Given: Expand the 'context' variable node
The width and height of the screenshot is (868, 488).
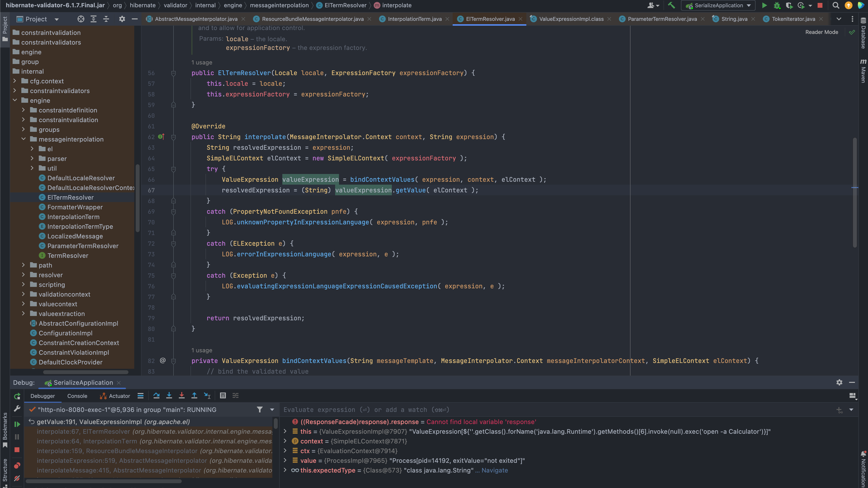Looking at the screenshot, I should (285, 441).
